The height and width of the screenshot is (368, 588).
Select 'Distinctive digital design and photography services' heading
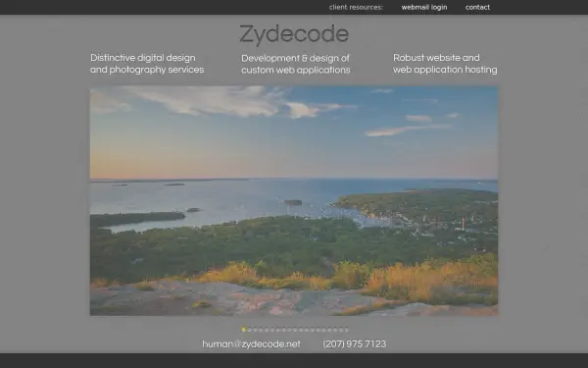[x=147, y=64]
